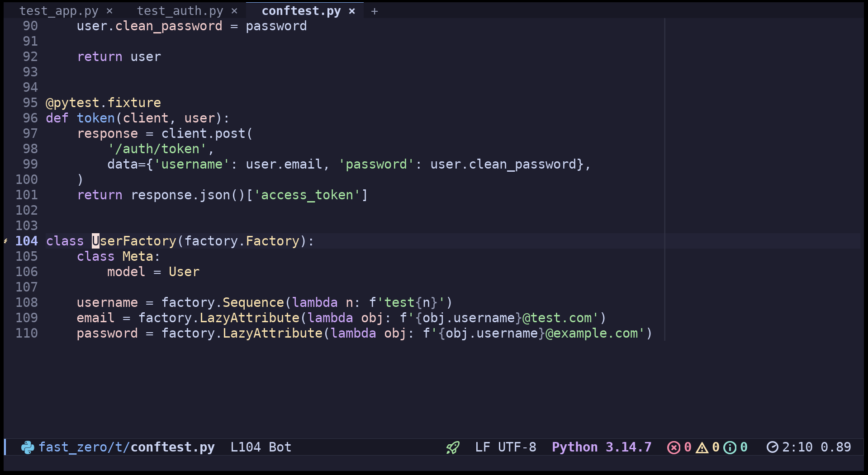Click the L104 Bot position indicator
868x475 pixels.
click(x=261, y=447)
